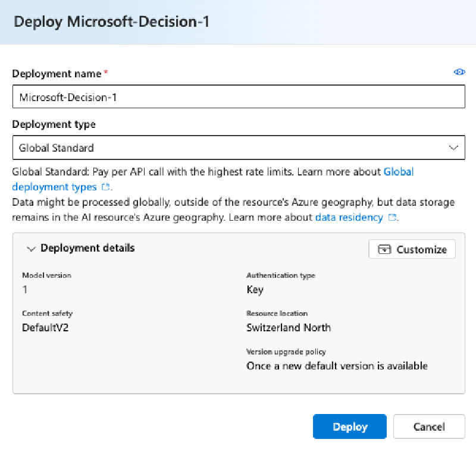Screen dimensions: 476x458
Task: Click the Cancel button
Action: pyautogui.click(x=429, y=426)
